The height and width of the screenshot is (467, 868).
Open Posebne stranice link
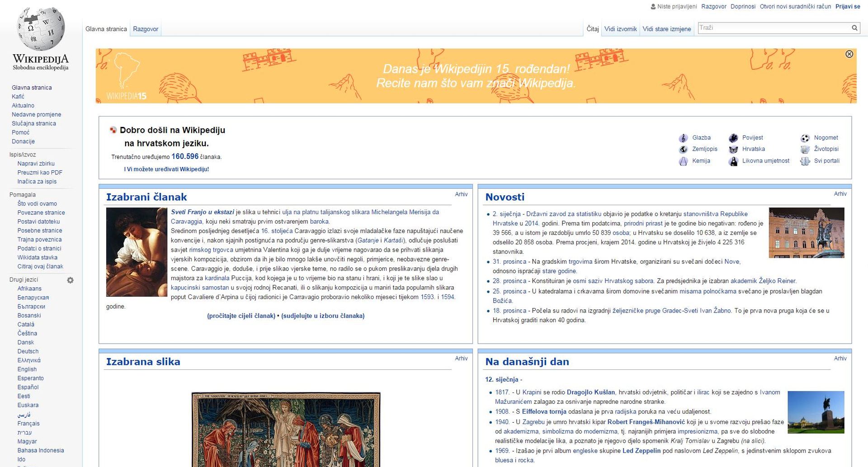pyautogui.click(x=39, y=231)
